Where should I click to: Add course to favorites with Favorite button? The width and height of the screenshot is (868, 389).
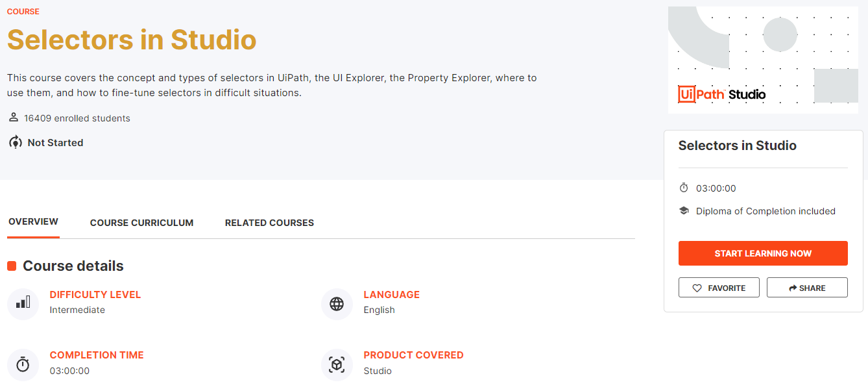coord(719,288)
